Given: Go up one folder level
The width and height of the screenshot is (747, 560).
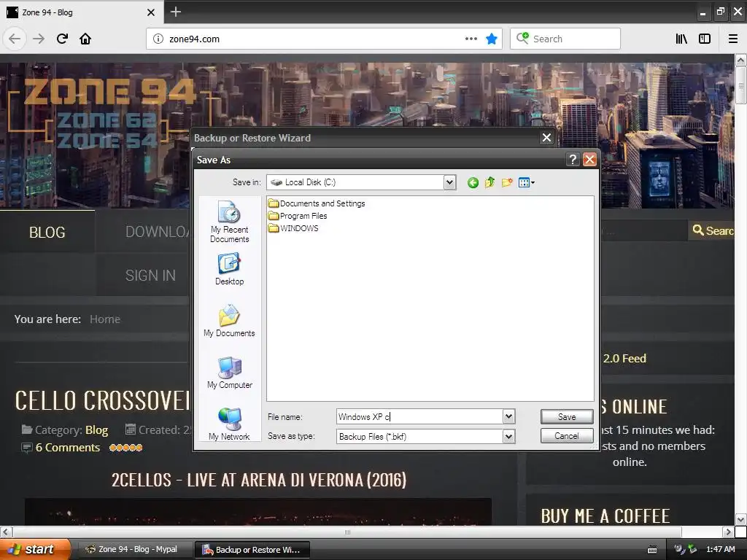Looking at the screenshot, I should coord(489,182).
